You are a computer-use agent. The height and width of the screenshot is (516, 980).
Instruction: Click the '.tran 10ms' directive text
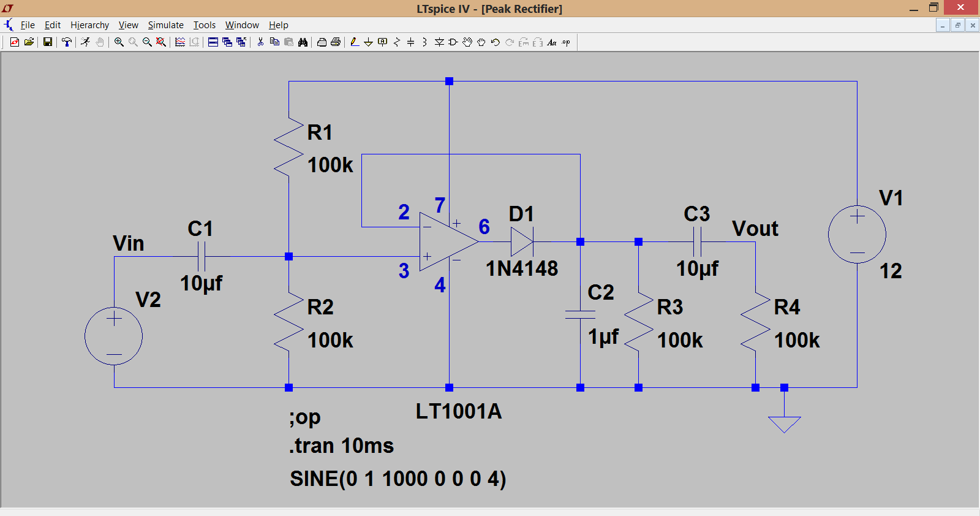pos(341,446)
